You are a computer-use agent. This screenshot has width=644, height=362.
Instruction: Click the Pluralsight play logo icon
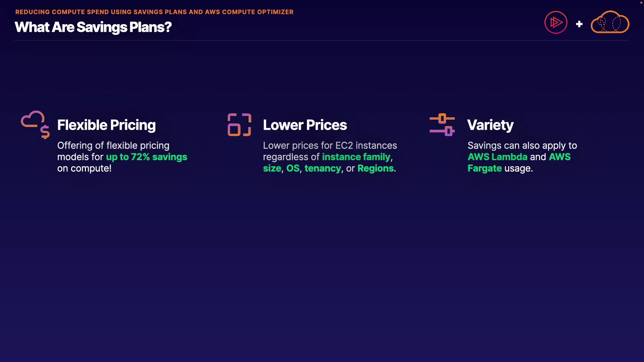[556, 22]
